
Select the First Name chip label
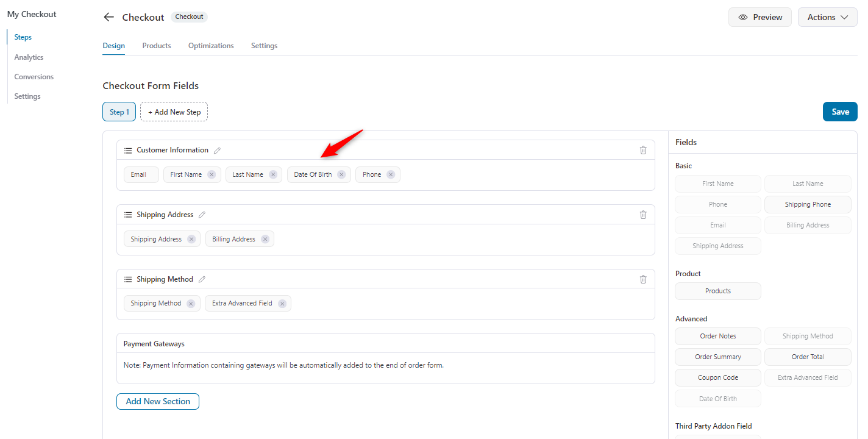tap(186, 174)
